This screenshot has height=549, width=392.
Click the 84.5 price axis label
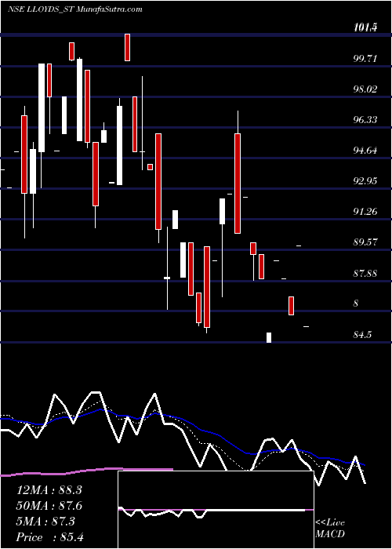[362, 335]
